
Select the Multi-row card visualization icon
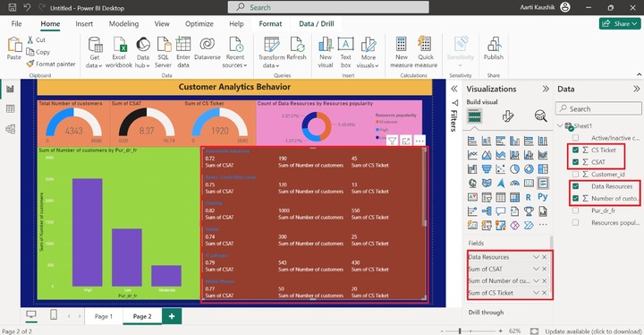(x=543, y=183)
